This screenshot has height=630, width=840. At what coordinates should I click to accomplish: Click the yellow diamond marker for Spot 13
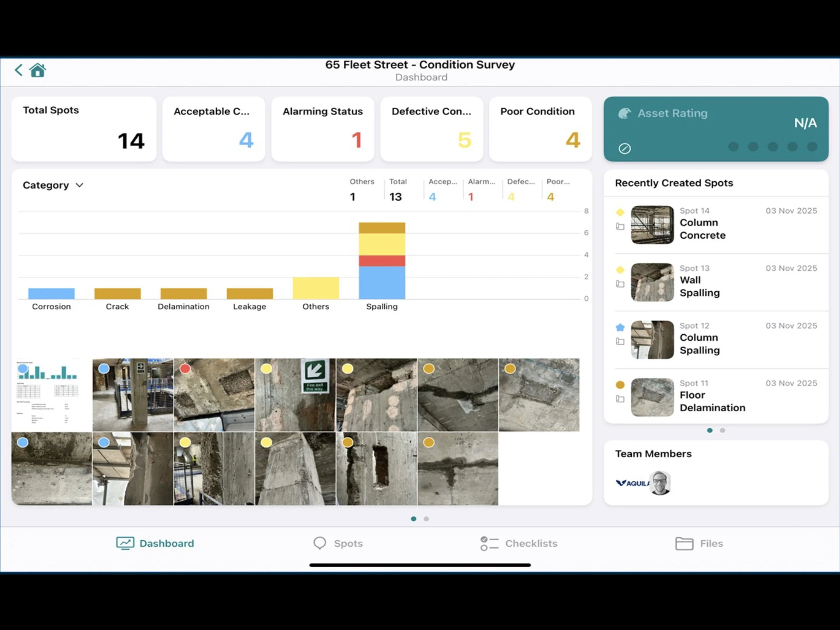(x=620, y=270)
